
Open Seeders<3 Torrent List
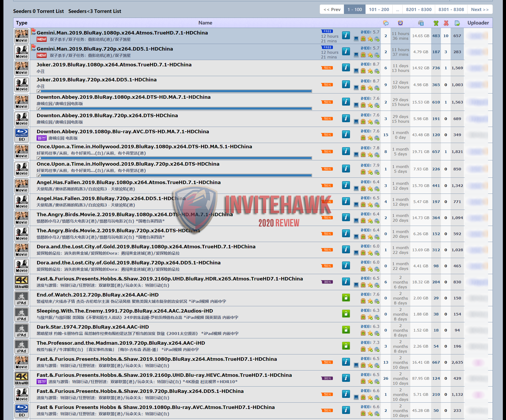tap(95, 11)
